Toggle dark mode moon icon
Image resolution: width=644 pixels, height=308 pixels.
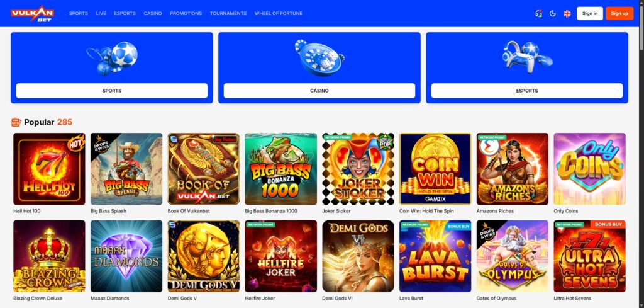coord(553,14)
